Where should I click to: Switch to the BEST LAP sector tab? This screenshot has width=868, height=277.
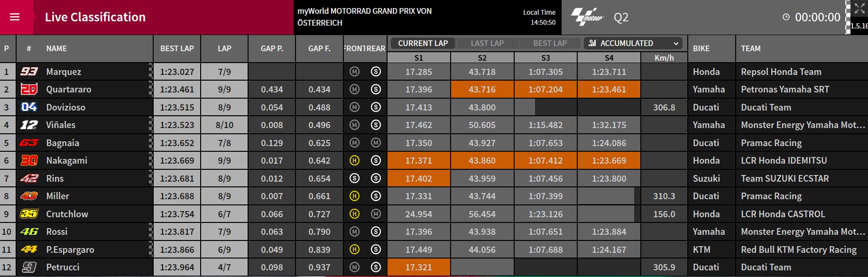point(550,43)
